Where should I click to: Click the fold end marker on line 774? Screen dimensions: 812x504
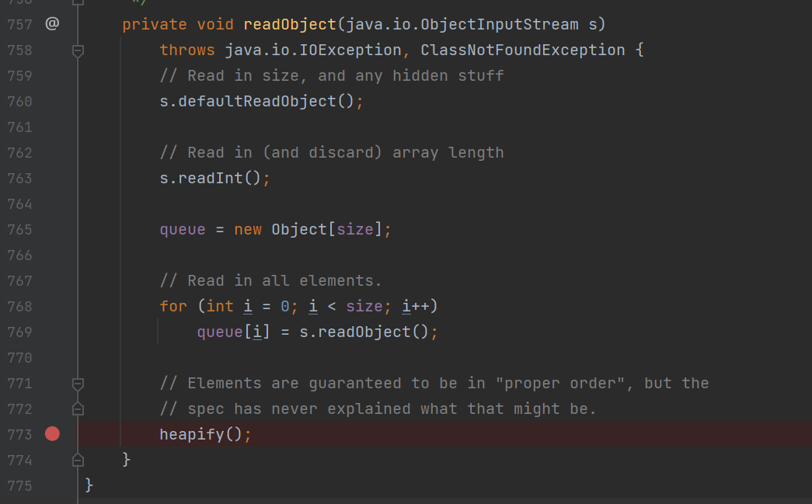click(x=78, y=460)
